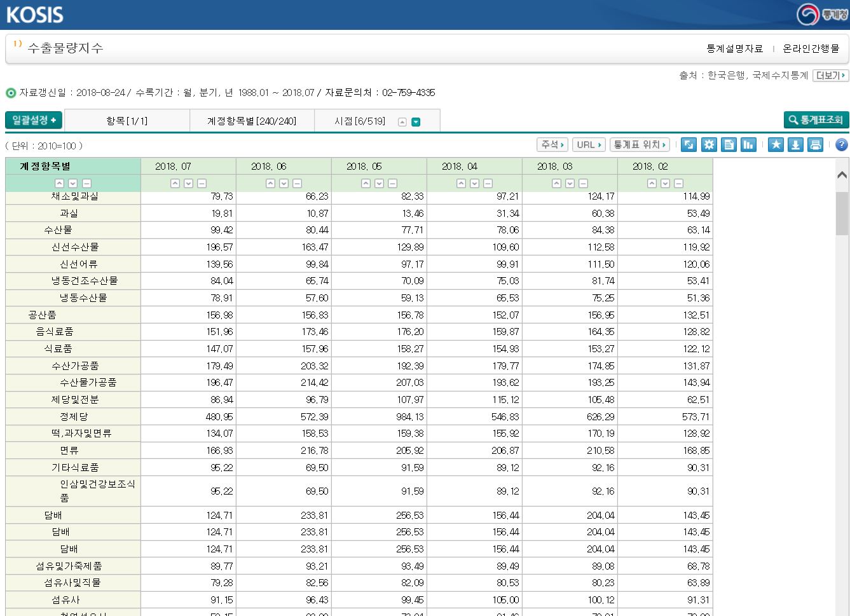Screen dimensions: 850x616
Task: Open the 통계설명자료 link
Action: click(734, 48)
